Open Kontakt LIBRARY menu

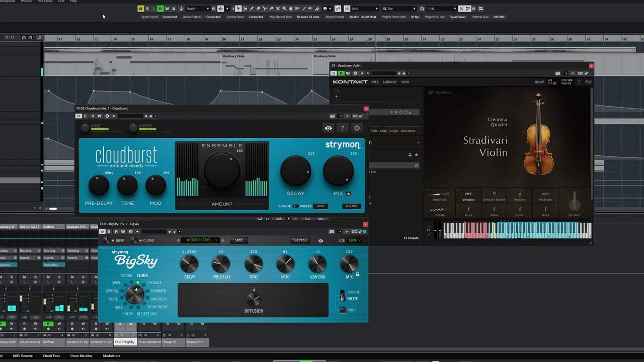(390, 82)
